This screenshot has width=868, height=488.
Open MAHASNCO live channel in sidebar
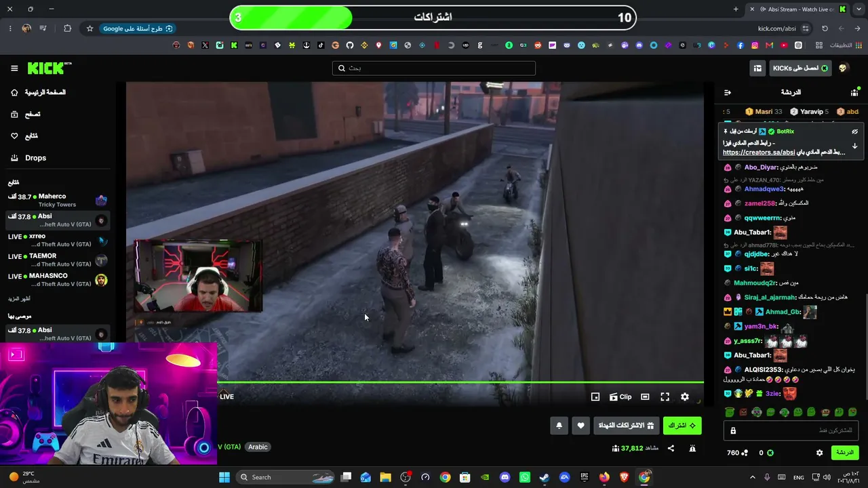point(57,279)
